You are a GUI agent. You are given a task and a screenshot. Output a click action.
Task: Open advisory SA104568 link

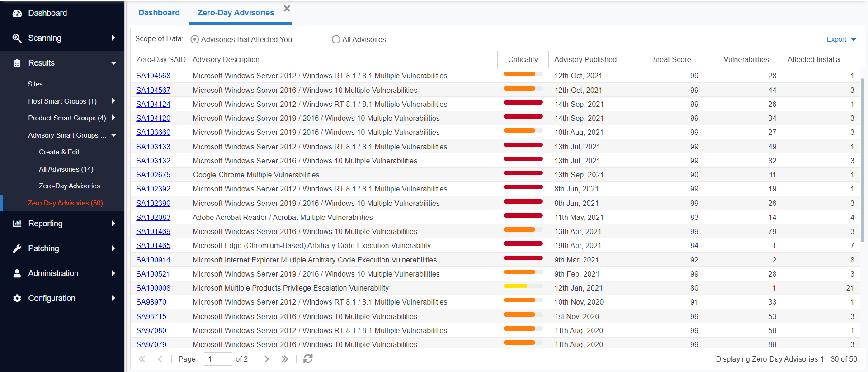pyautogui.click(x=153, y=76)
